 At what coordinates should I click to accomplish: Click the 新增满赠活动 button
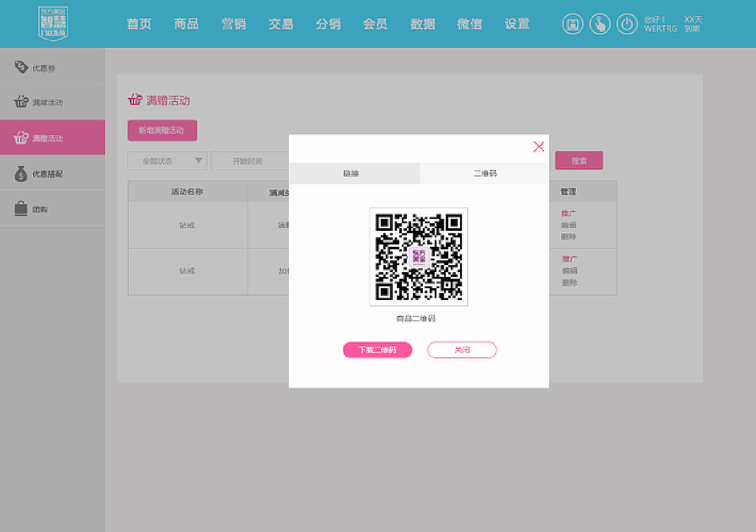[x=162, y=130]
